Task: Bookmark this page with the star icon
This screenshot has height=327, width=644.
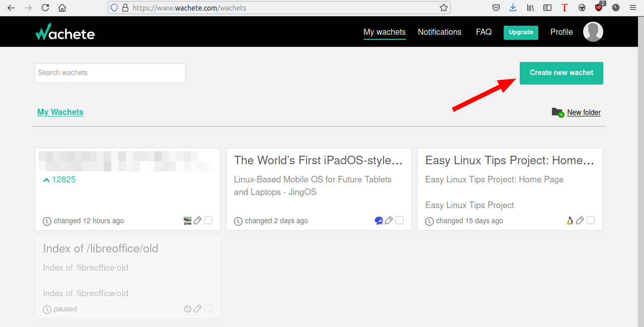Action: [x=443, y=8]
